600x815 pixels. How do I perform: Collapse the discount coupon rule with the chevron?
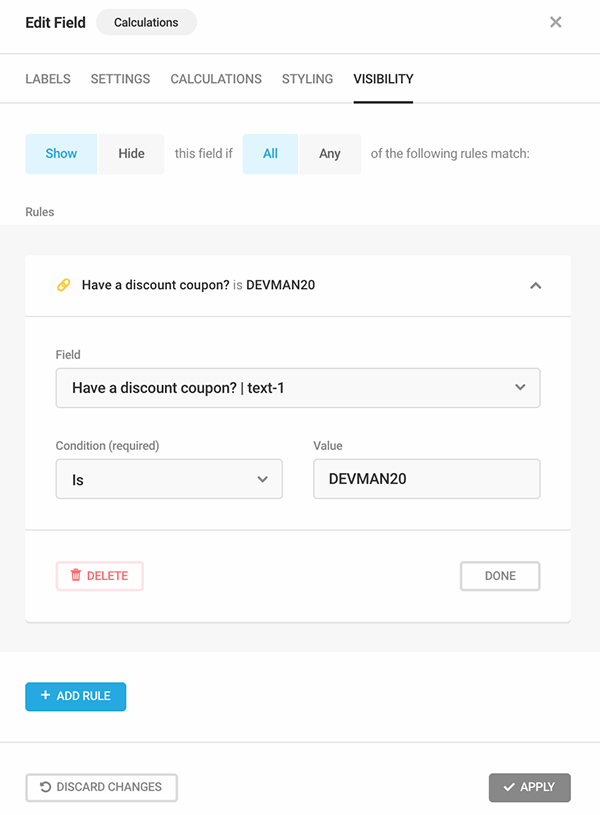coord(536,285)
